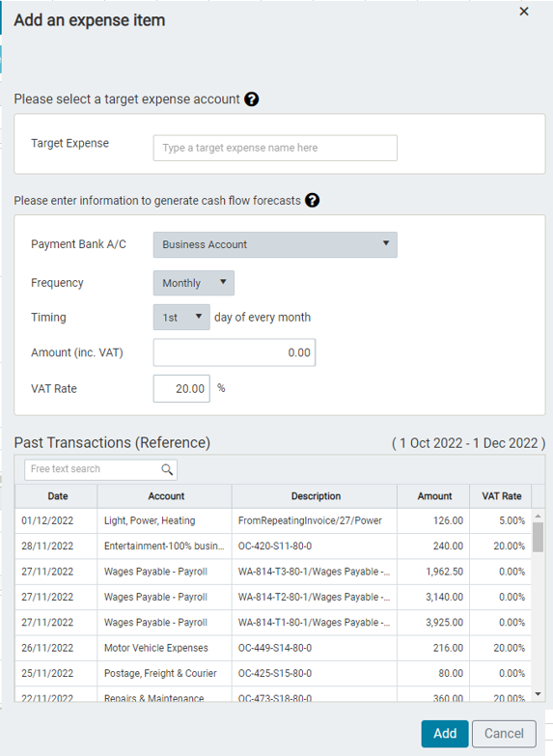Open the Payment Bank A/C dropdown
The image size is (553, 756).
[275, 245]
